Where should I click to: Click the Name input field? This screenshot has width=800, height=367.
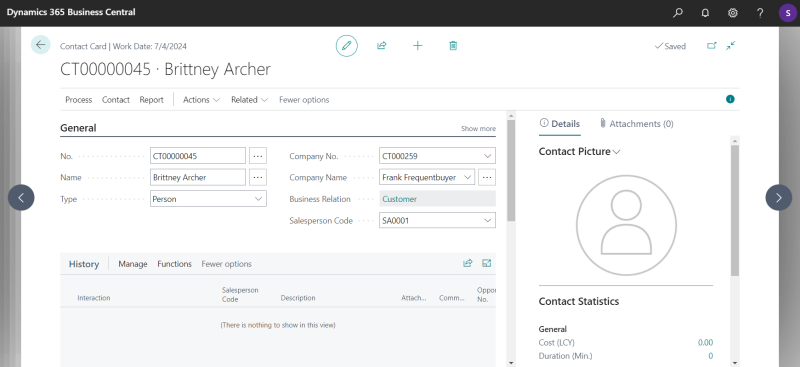pos(198,177)
